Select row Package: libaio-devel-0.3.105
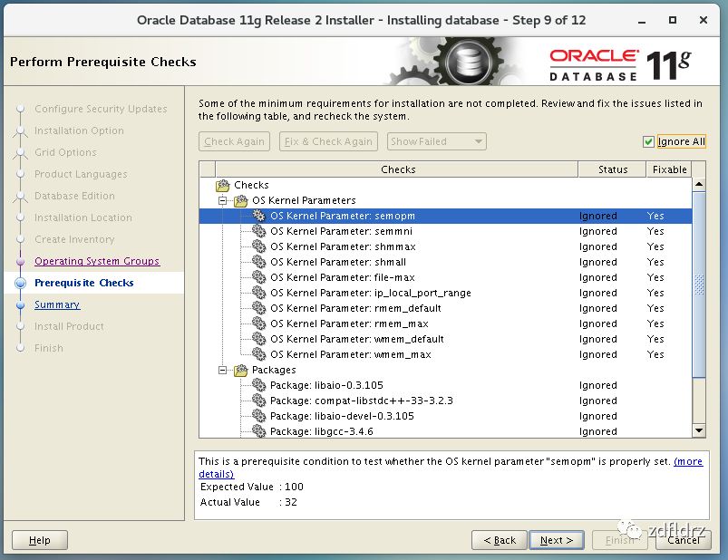Screen dimensions: 728x560 [445, 416]
